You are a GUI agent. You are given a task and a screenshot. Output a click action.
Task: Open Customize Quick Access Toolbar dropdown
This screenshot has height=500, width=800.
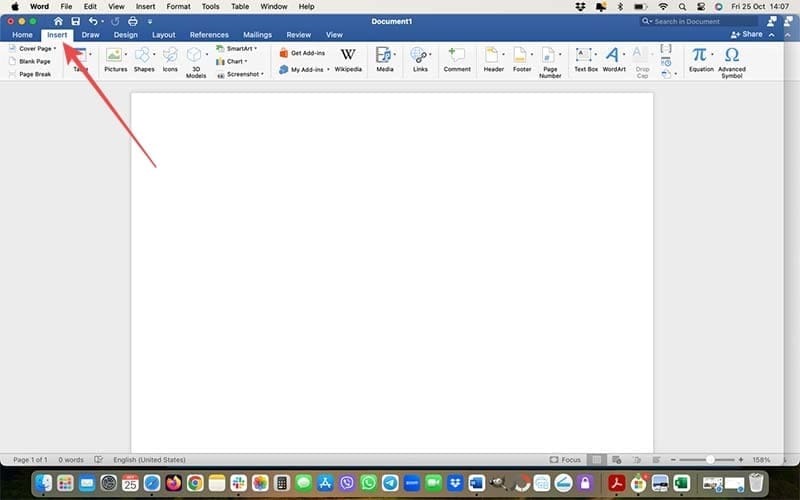(149, 22)
